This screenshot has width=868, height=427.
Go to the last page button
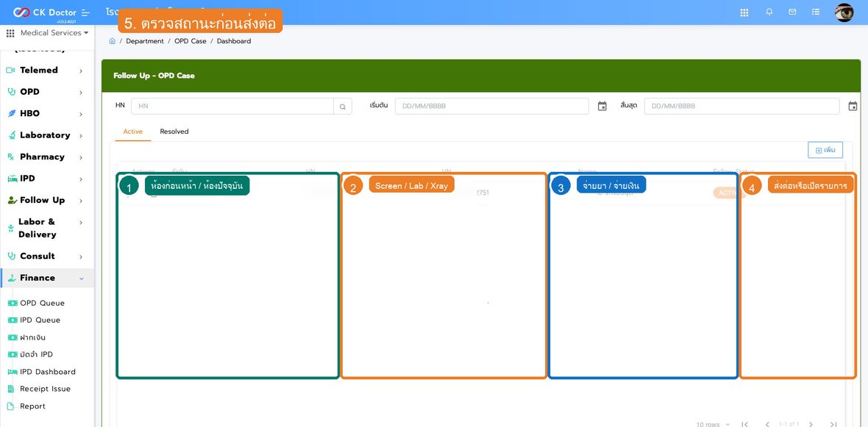(x=833, y=424)
